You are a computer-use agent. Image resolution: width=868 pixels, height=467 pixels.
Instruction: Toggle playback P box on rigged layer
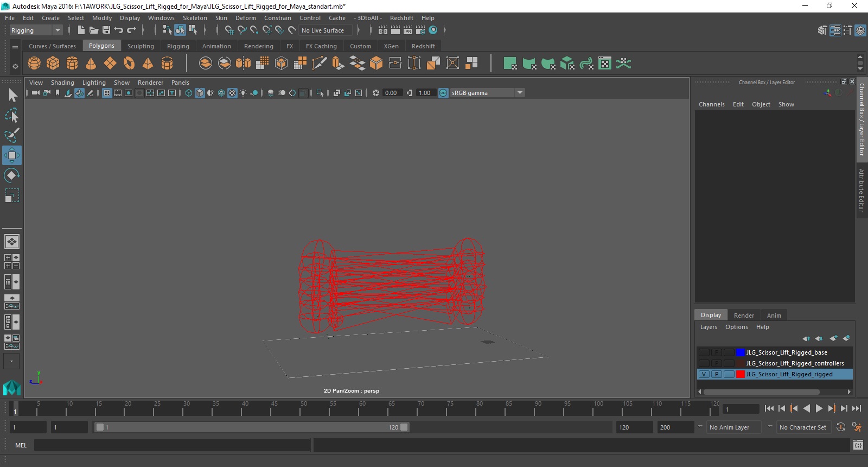(716, 374)
